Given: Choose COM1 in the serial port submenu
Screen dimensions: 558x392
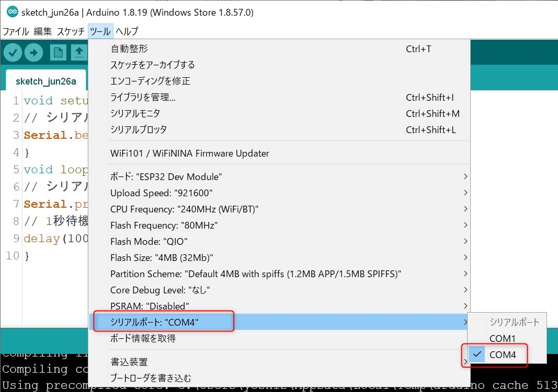Looking at the screenshot, I should pos(502,339).
